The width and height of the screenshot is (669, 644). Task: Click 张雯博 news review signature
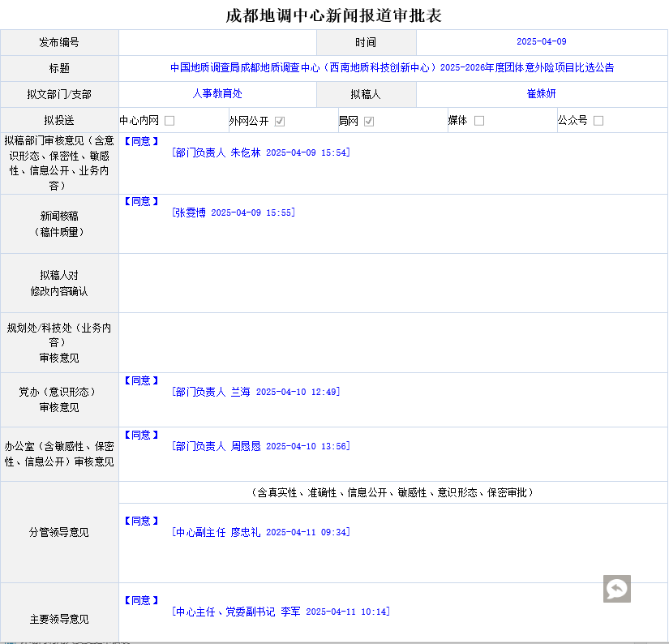tap(234, 213)
